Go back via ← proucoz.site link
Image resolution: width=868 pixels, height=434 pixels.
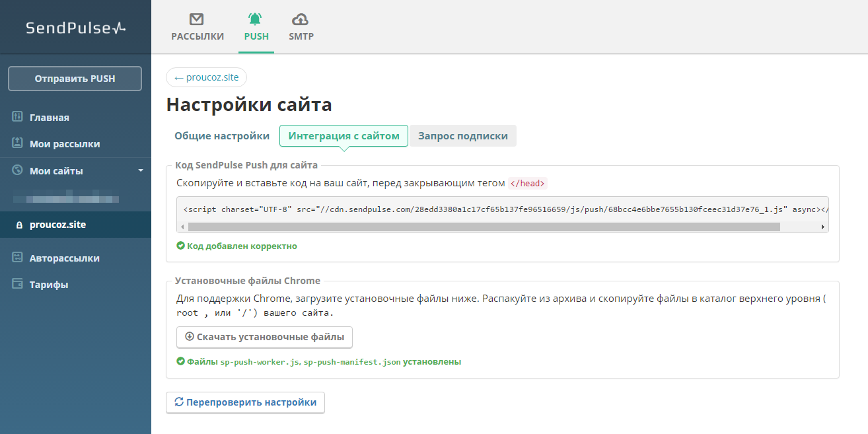coord(206,77)
